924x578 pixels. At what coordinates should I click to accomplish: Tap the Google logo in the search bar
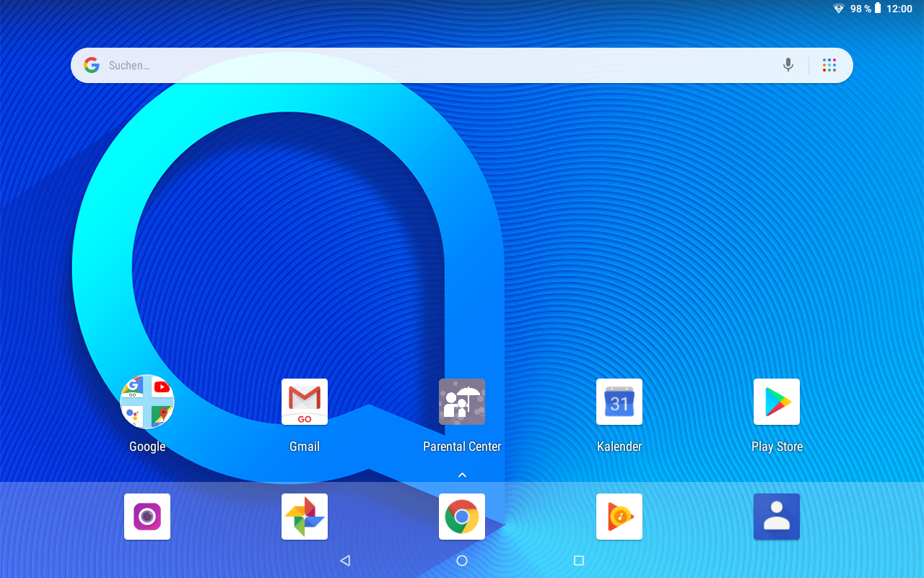coord(91,64)
